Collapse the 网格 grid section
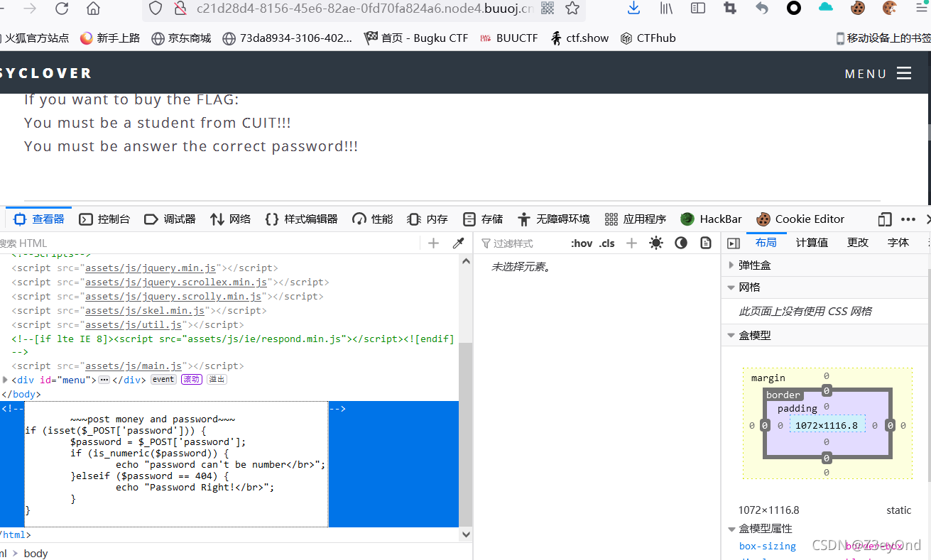931x560 pixels. coord(731,287)
